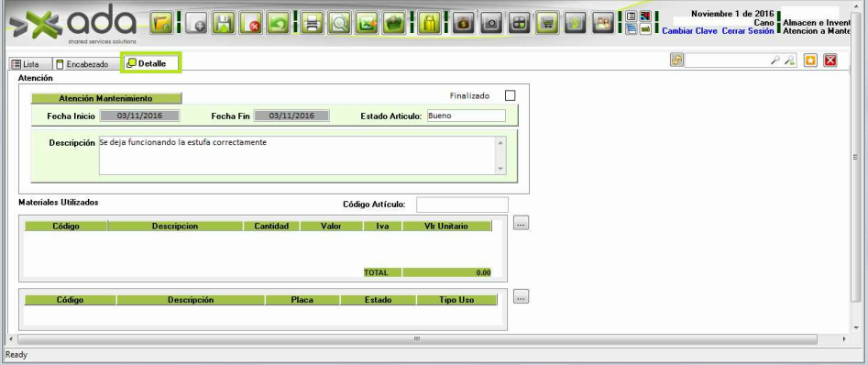Image resolution: width=868 pixels, height=365 pixels.
Task: Toggle the Finalizado checkbox
Action: [x=510, y=95]
